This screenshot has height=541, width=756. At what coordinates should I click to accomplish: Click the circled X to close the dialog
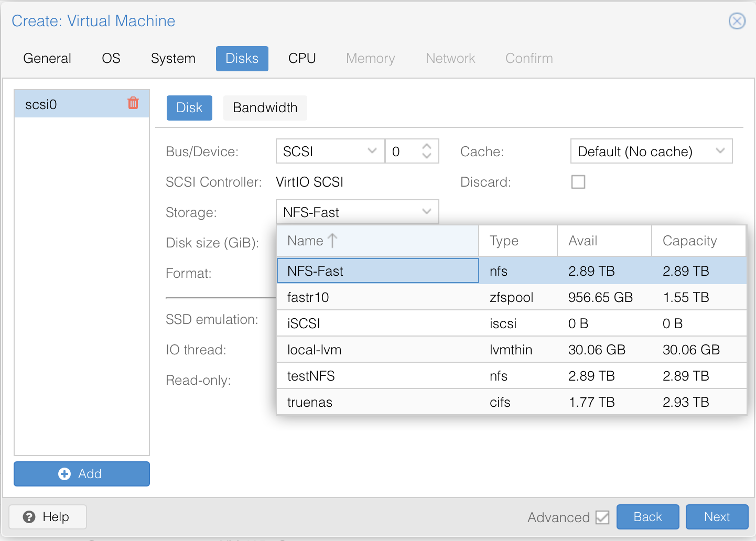[737, 21]
